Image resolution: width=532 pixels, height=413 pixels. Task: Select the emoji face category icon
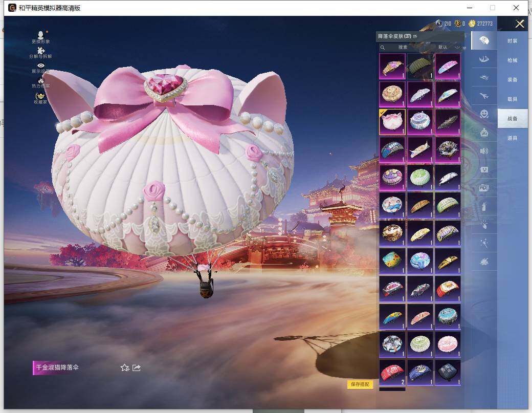tap(483, 114)
